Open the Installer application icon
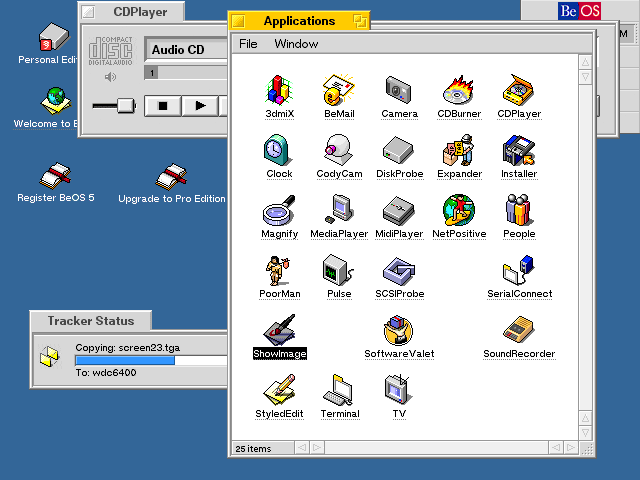This screenshot has height=480, width=640. pyautogui.click(x=518, y=150)
